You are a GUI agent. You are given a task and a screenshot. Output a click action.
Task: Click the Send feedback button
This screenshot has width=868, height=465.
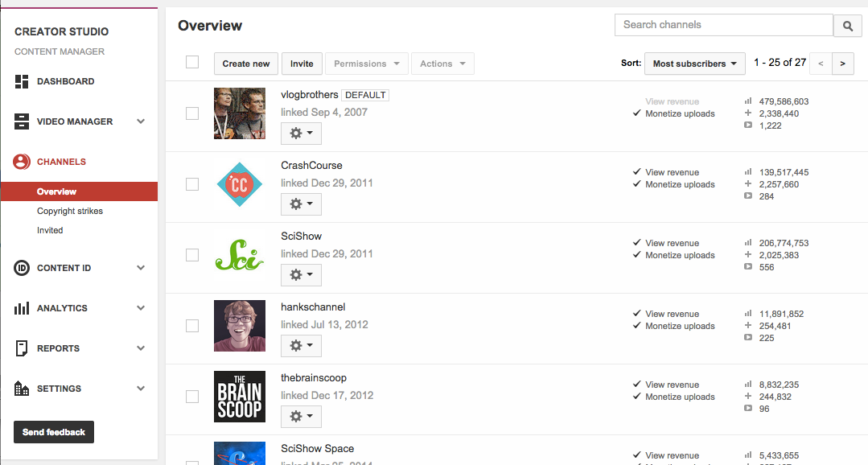coord(54,432)
